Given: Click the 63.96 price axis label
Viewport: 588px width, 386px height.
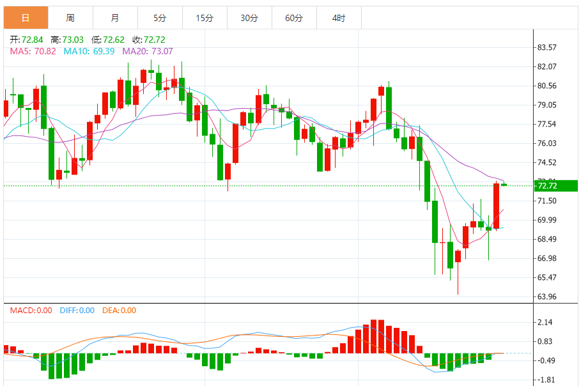Looking at the screenshot, I should click(546, 297).
